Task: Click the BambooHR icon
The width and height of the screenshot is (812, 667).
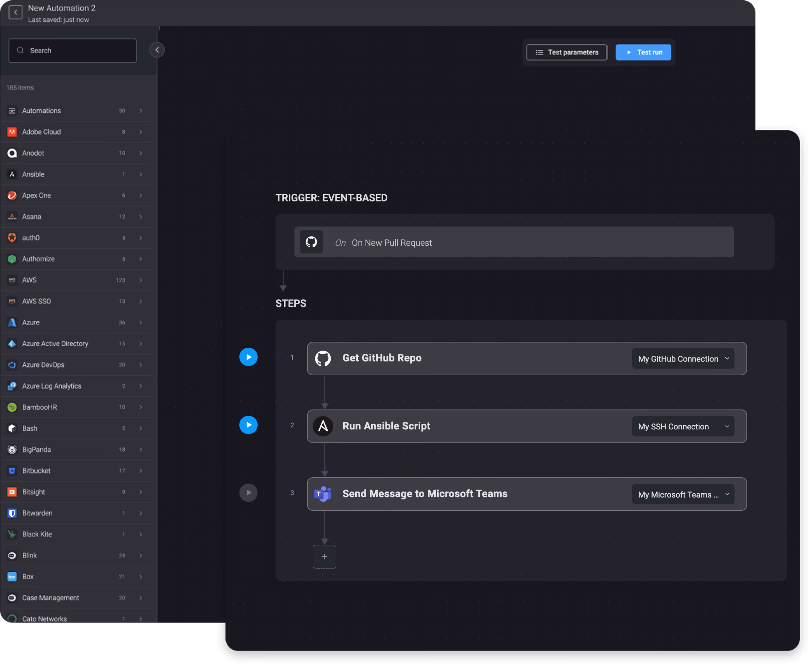Action: (12, 407)
